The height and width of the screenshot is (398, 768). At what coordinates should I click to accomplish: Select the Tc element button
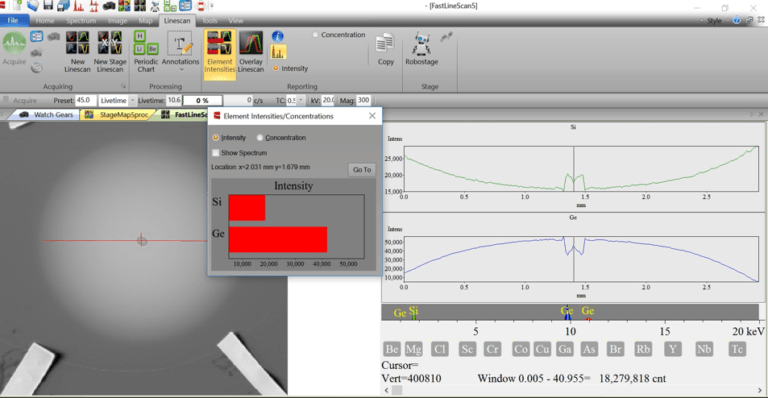coord(736,349)
